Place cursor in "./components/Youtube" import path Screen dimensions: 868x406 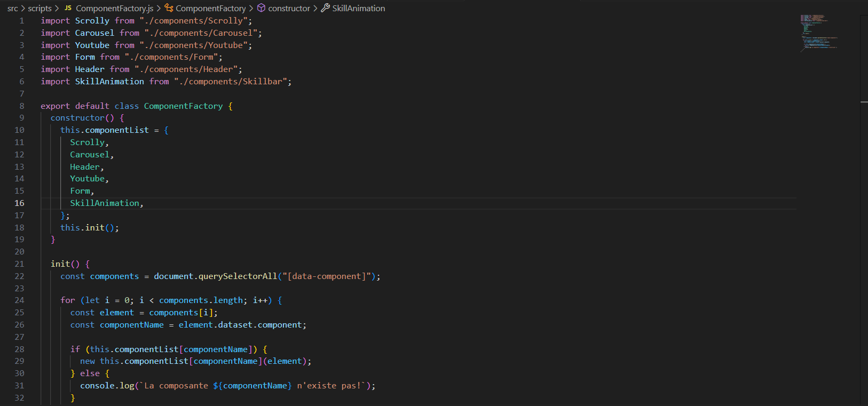pyautogui.click(x=193, y=45)
